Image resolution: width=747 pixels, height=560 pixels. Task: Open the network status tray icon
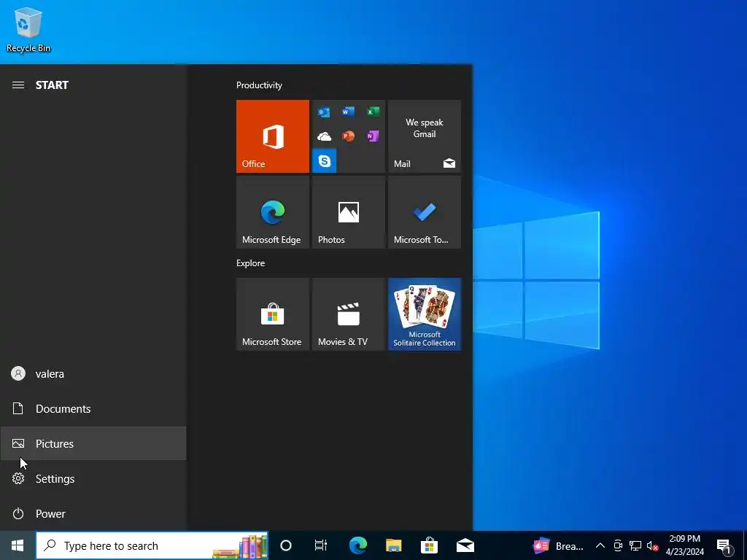tap(635, 545)
